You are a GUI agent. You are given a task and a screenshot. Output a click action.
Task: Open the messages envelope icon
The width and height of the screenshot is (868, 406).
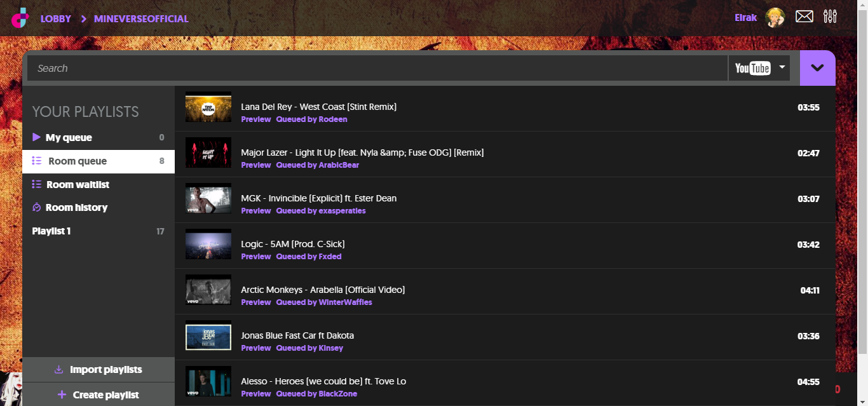point(804,17)
